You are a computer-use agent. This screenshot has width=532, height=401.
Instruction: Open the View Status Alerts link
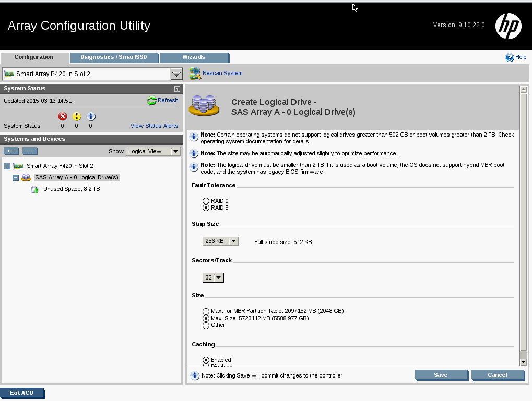tap(154, 126)
